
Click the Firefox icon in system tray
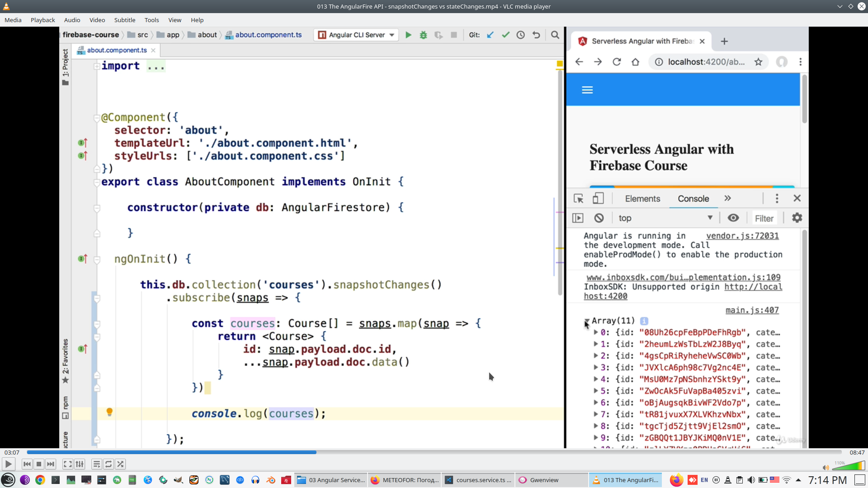coord(676,480)
